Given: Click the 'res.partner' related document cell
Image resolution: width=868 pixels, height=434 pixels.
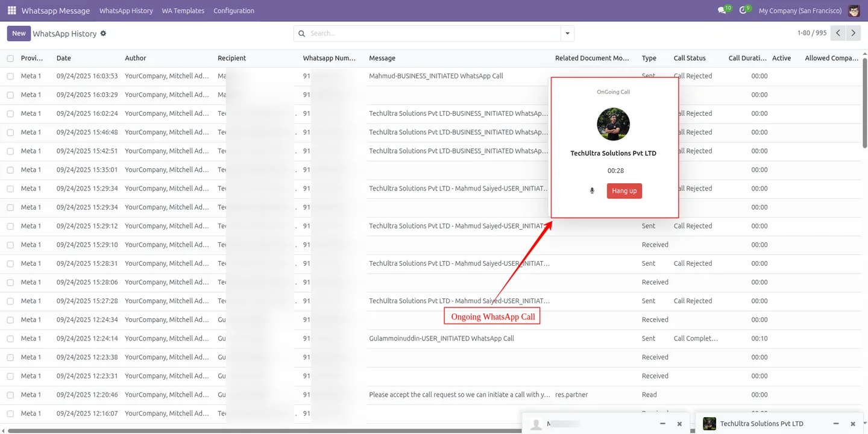Looking at the screenshot, I should tap(571, 395).
